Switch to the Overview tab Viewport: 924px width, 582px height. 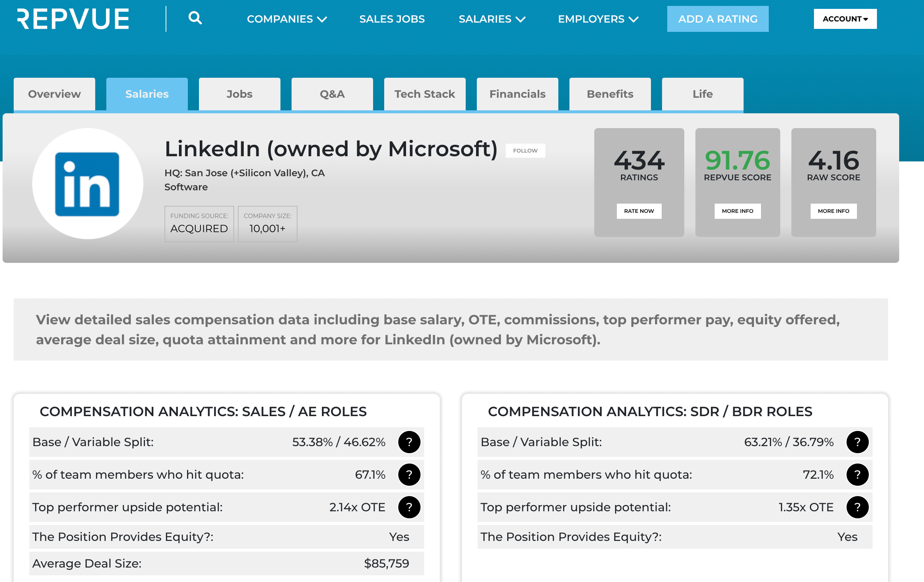coord(54,94)
